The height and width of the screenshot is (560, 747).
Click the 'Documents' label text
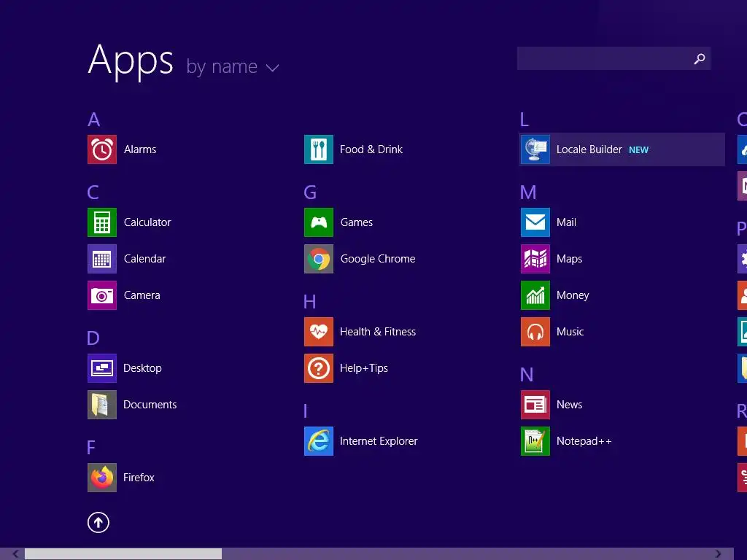point(150,405)
